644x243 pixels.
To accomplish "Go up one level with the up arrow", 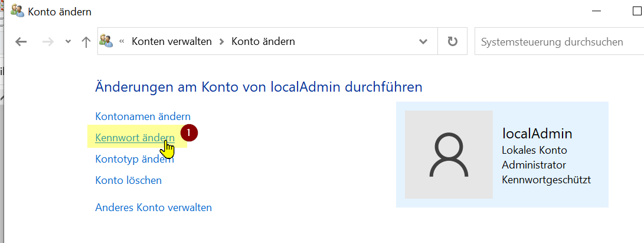I will point(86,42).
